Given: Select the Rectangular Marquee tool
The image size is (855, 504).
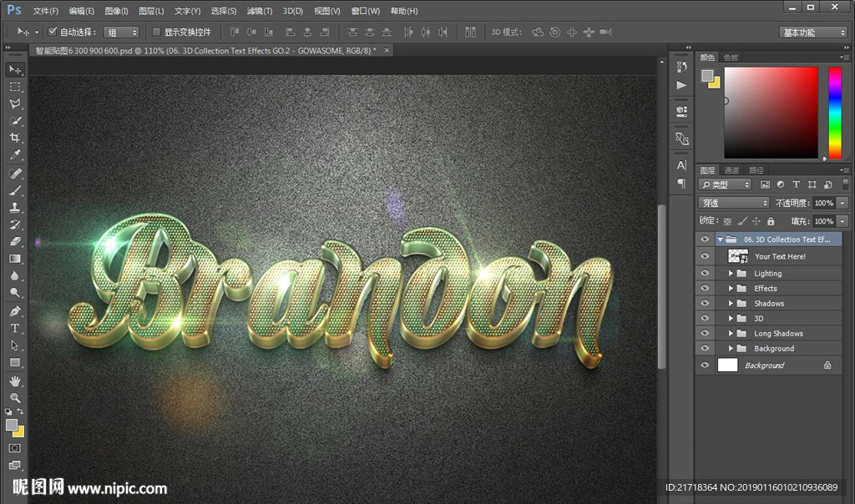Looking at the screenshot, I should pos(15,87).
